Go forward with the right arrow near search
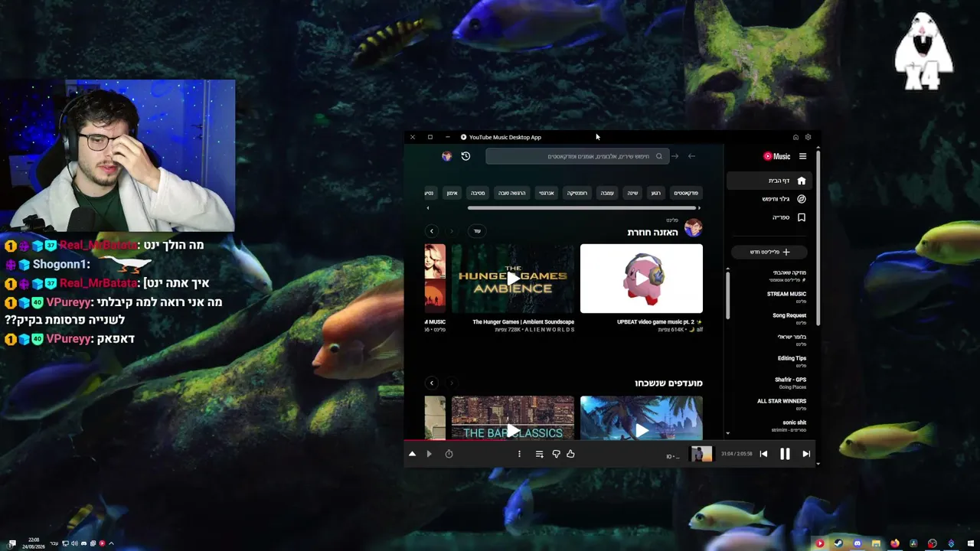 [x=675, y=156]
